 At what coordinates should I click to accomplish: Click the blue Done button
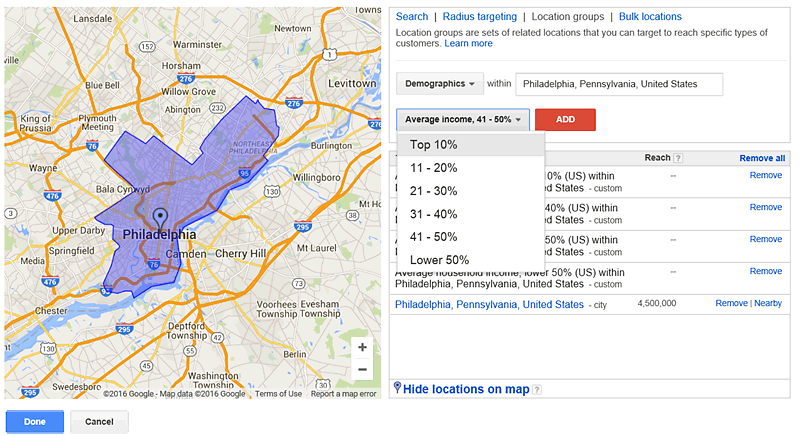tap(35, 422)
